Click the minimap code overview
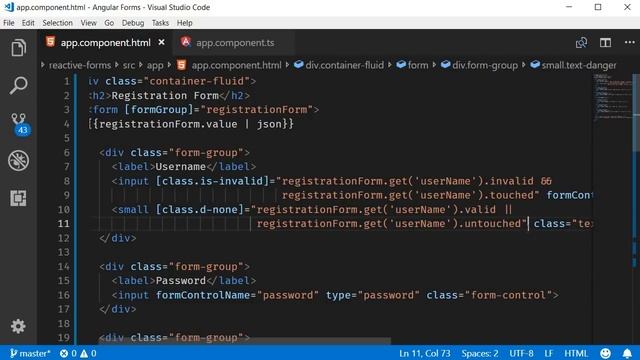The image size is (640, 360). (x=612, y=98)
